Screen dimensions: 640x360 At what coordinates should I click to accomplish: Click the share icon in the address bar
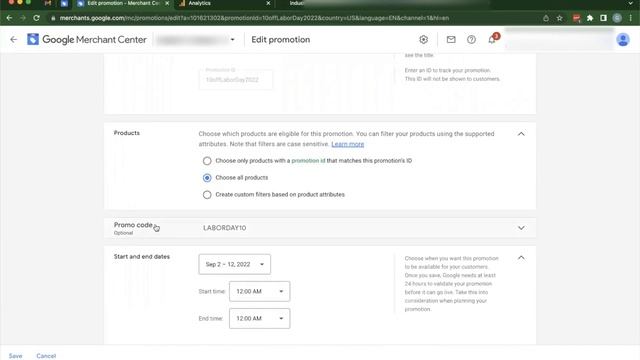coord(546,18)
